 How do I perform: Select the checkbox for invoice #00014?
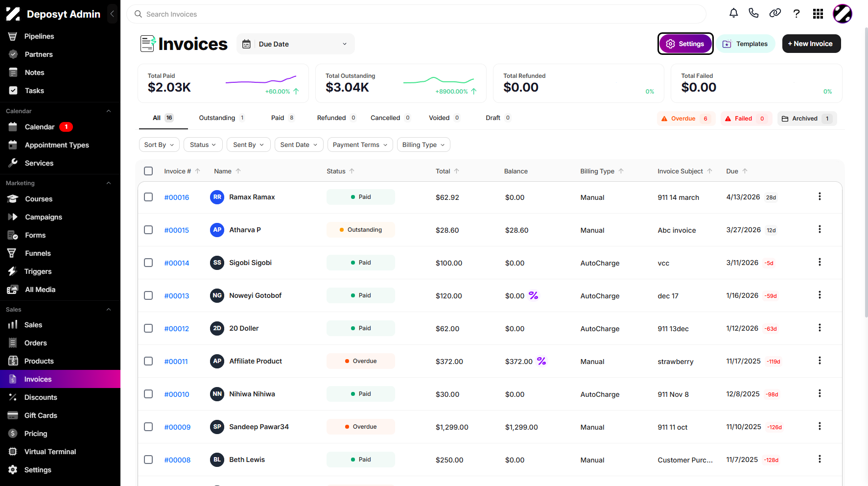pyautogui.click(x=148, y=263)
